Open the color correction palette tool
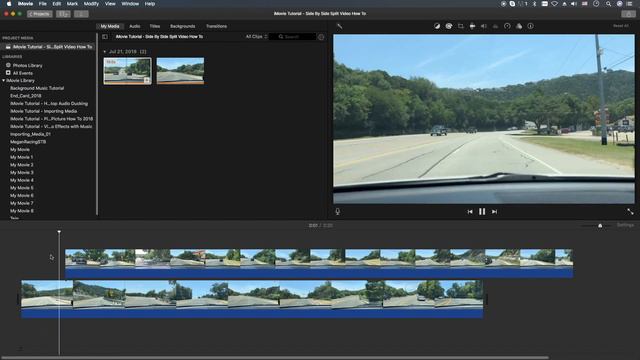 (449, 26)
